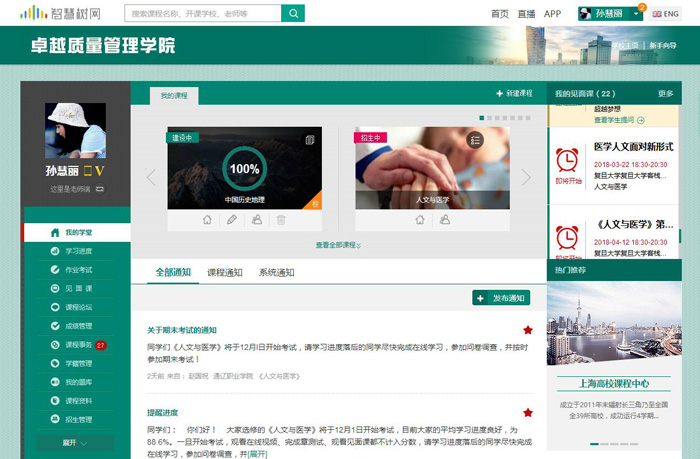700x459 pixels.
Task: Click the search magnifier button
Action: [x=293, y=13]
